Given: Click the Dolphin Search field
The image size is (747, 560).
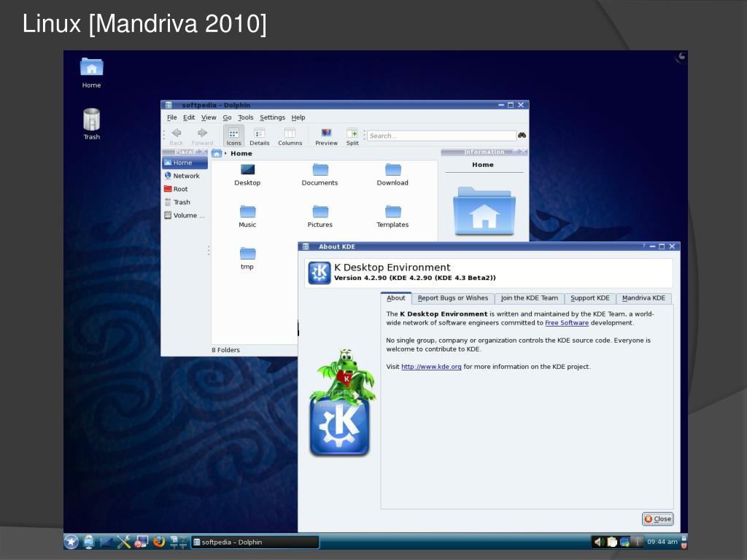Looking at the screenshot, I should pos(441,136).
